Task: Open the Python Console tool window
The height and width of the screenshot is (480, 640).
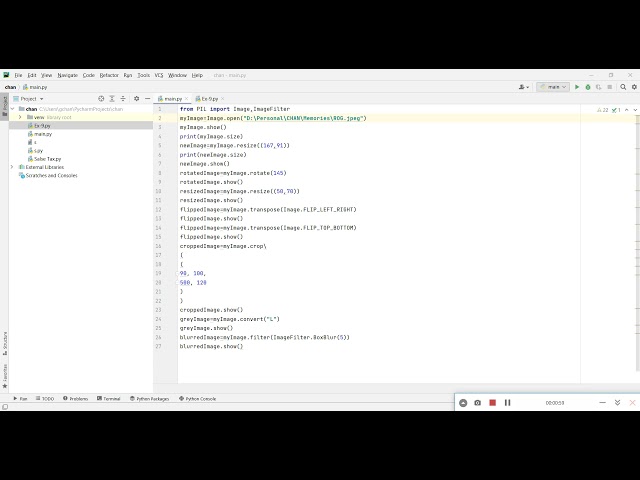Action: coord(198,398)
